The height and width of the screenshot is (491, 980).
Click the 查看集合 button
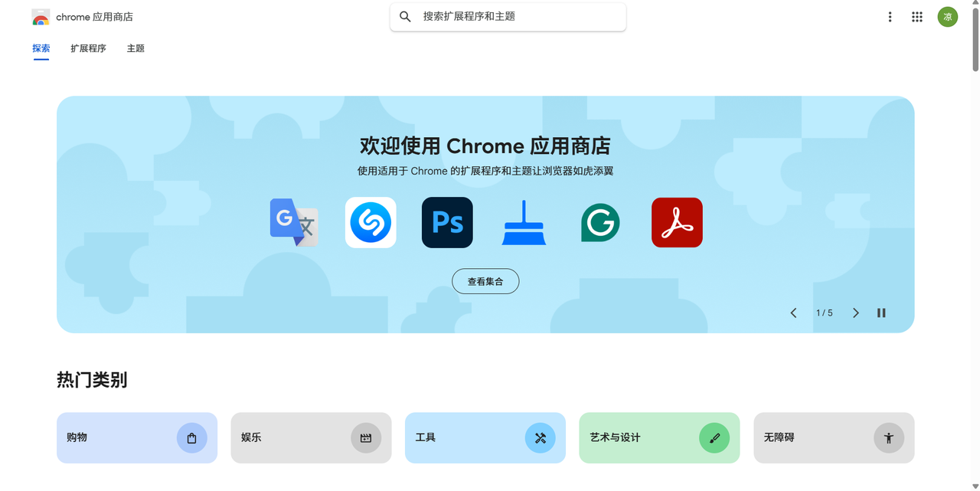pos(485,281)
